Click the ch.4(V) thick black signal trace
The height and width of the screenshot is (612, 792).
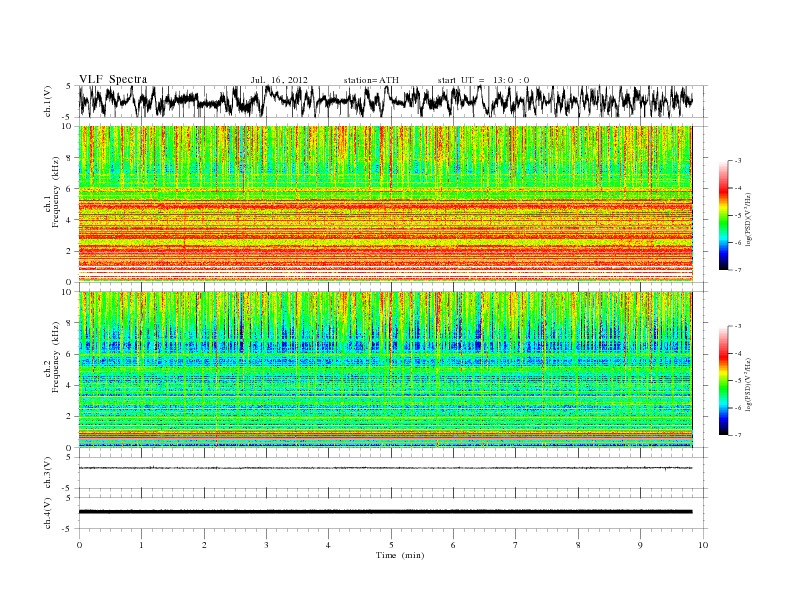[x=385, y=512]
